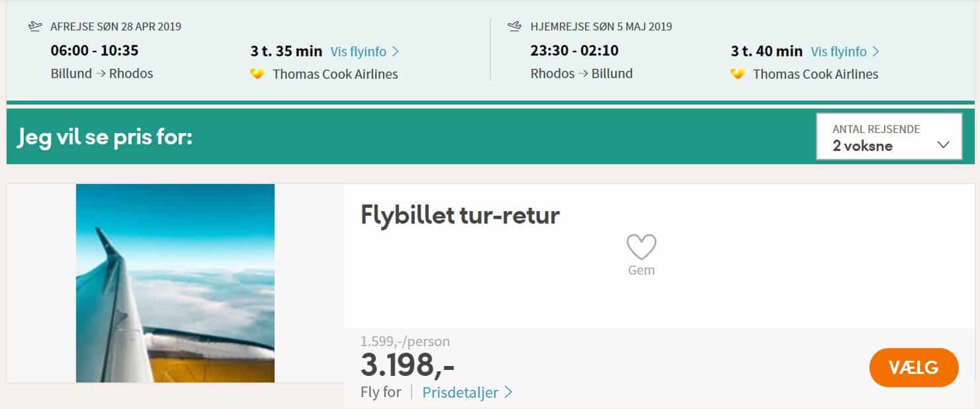Click the Flybillet tur-retur heading
Image resolution: width=980 pixels, height=409 pixels.
460,215
